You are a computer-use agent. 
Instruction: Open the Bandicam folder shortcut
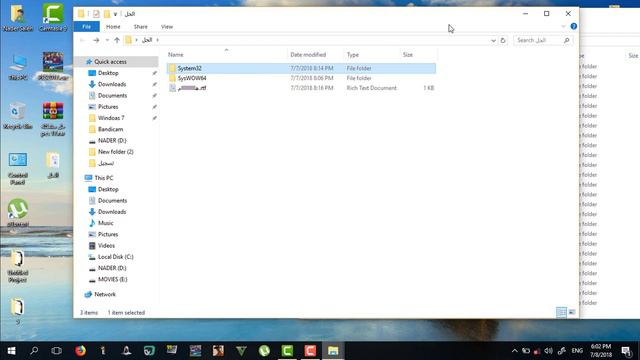pos(110,129)
